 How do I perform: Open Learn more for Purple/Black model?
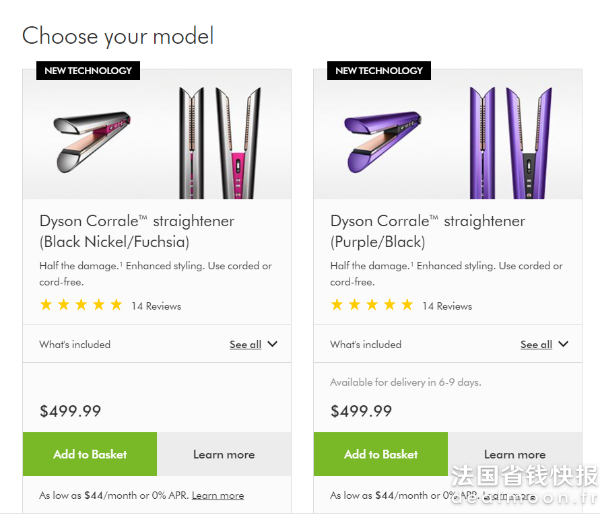pos(515,454)
